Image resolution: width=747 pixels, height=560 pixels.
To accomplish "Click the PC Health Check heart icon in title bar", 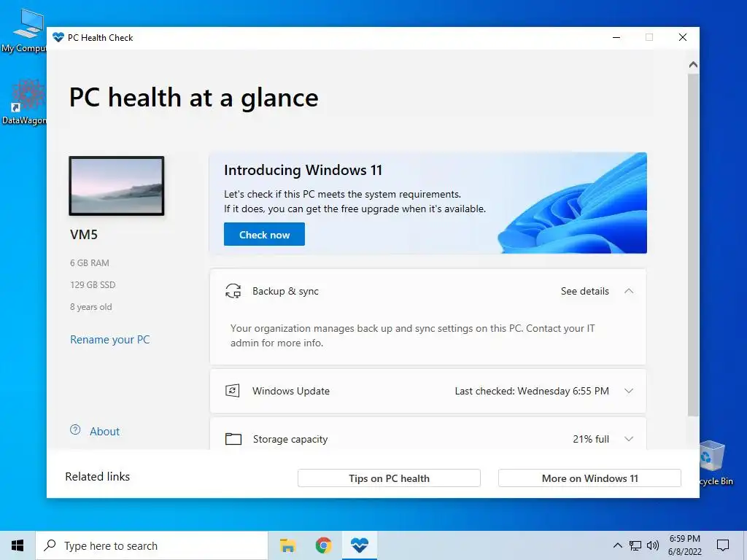I will (58, 37).
